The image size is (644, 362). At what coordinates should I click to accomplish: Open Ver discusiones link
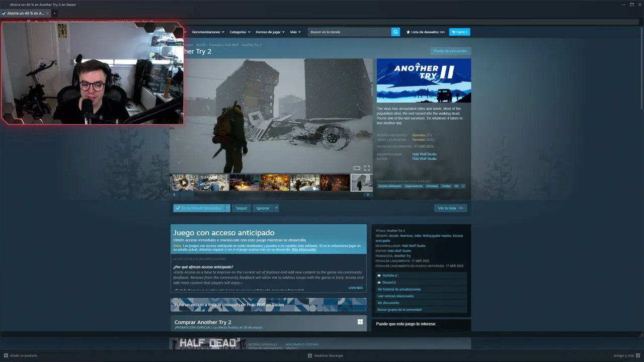pyautogui.click(x=388, y=303)
